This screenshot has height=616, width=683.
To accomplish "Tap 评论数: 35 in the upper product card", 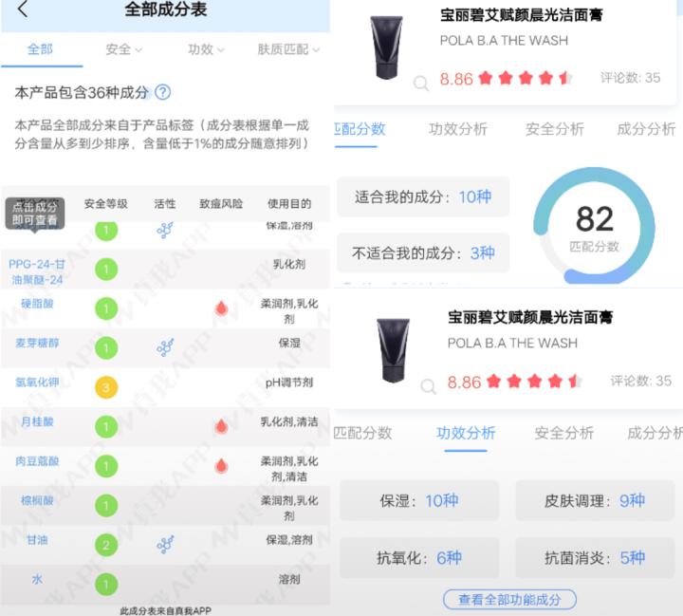I will [630, 78].
